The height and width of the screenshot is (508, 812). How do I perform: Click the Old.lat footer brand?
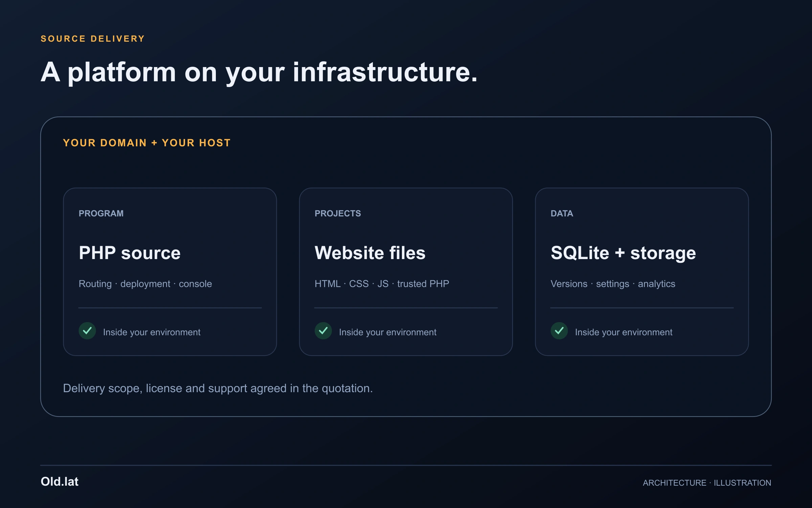pos(60,482)
